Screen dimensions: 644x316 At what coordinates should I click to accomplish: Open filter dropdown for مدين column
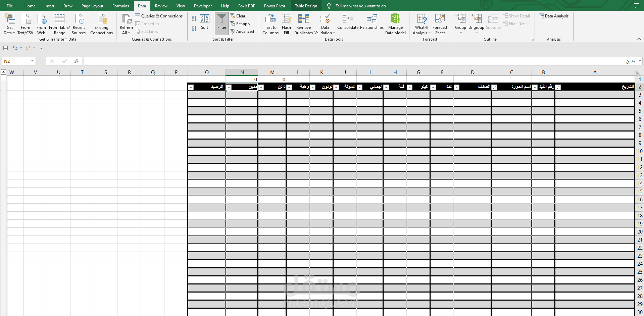click(229, 87)
